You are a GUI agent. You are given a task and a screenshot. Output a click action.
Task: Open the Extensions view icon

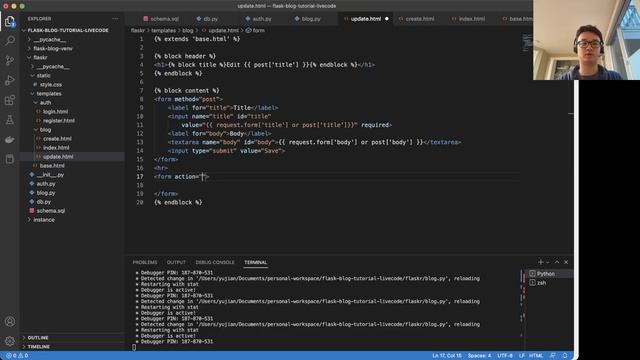point(10,100)
